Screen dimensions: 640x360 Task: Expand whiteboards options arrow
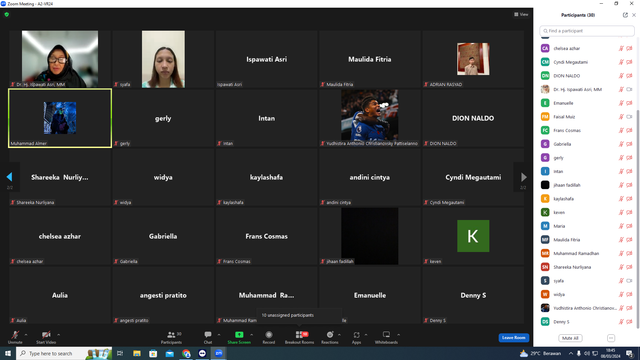(398, 335)
